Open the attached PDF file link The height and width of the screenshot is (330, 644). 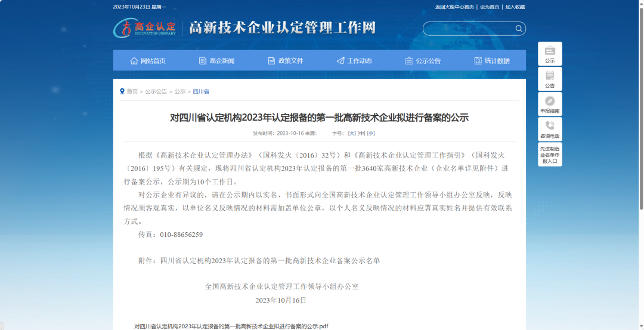click(231, 326)
